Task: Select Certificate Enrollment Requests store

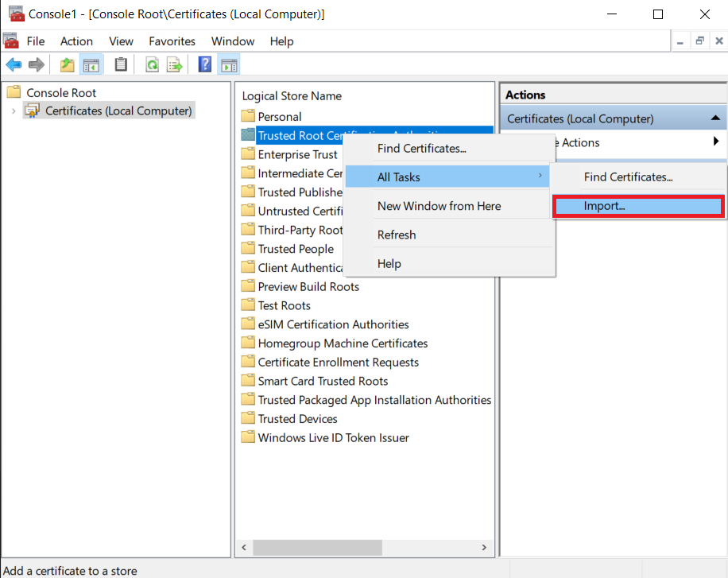Action: tap(338, 363)
